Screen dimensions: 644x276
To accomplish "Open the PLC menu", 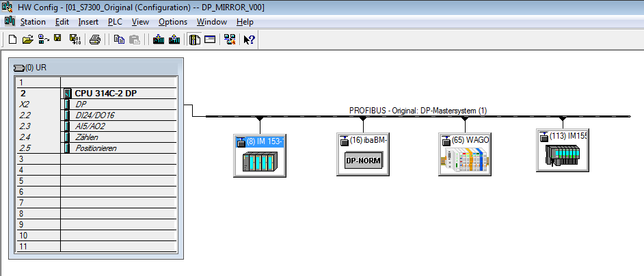I will [115, 22].
